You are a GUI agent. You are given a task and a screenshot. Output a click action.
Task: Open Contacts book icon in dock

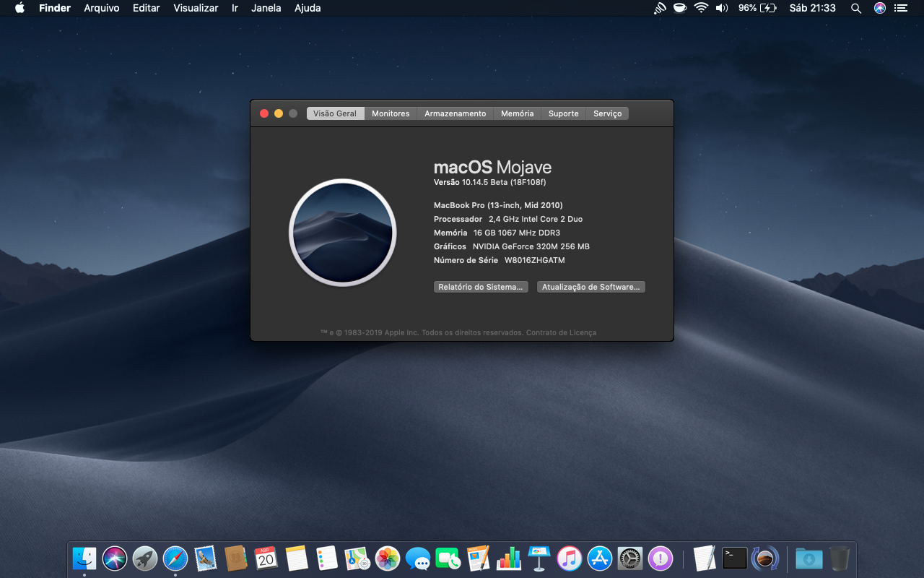point(236,558)
